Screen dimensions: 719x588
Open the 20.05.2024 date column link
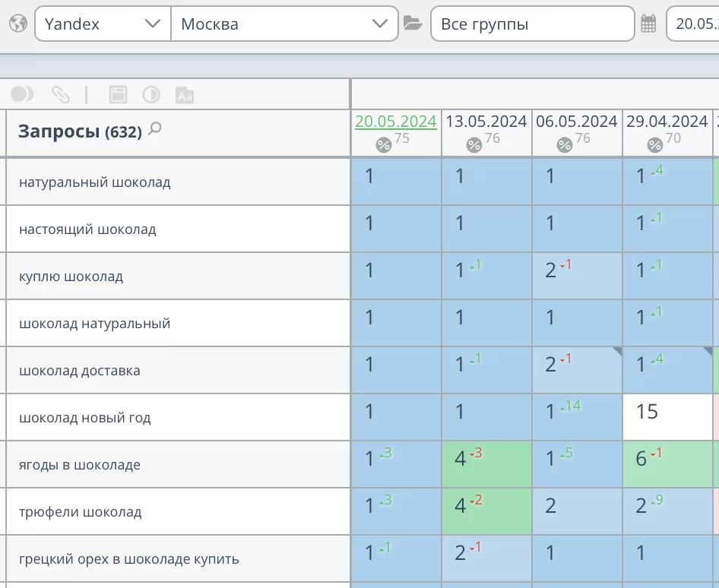(x=395, y=122)
